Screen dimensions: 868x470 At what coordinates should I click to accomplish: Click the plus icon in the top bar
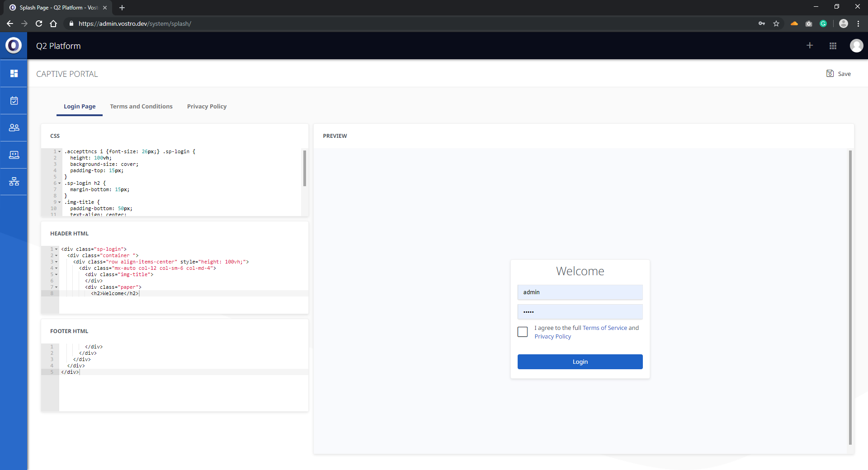(810, 46)
